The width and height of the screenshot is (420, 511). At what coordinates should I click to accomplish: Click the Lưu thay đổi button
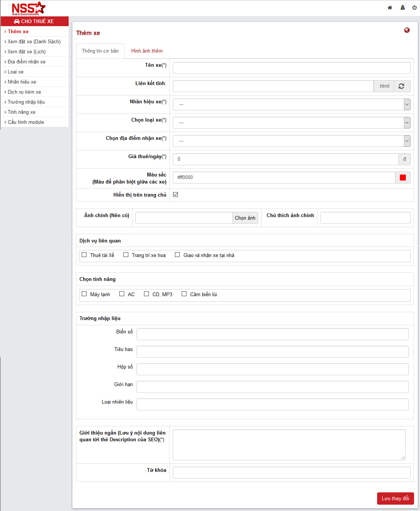(x=395, y=498)
